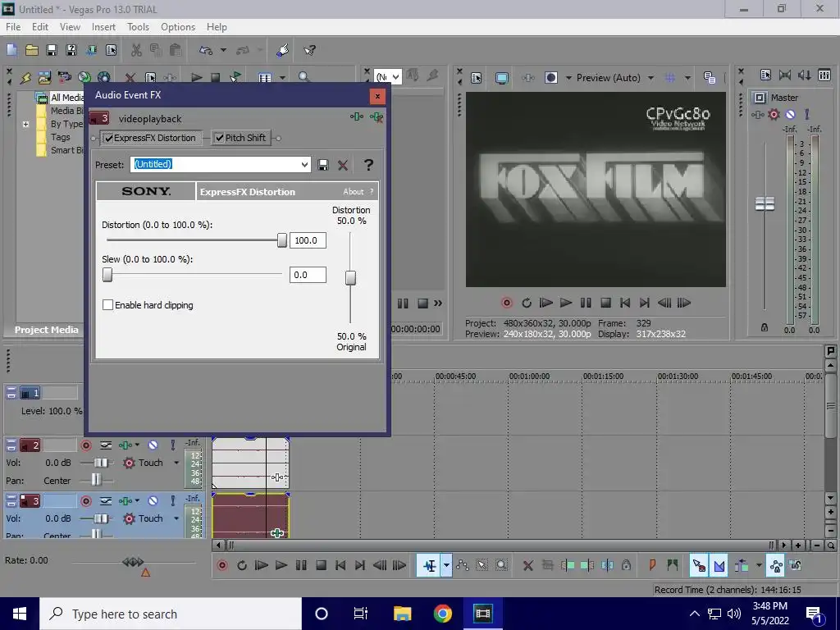This screenshot has height=630, width=840.
Task: Click the New project icon
Action: [x=11, y=50]
